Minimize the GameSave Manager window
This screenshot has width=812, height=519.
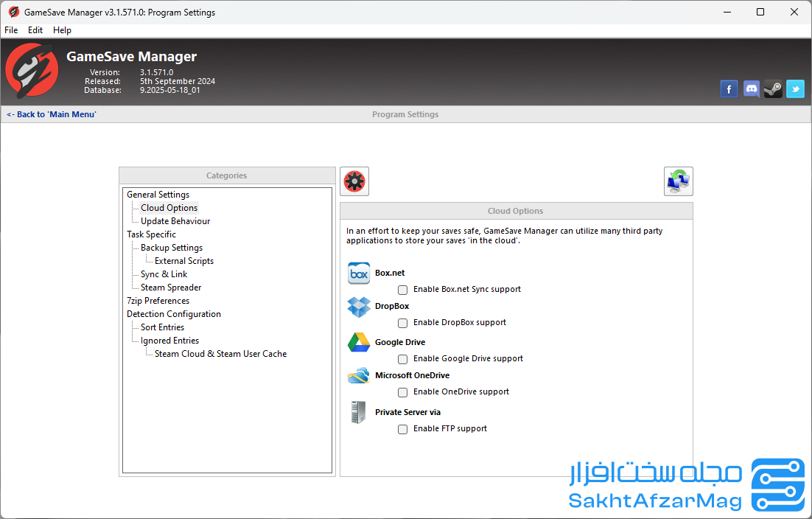tap(727, 12)
